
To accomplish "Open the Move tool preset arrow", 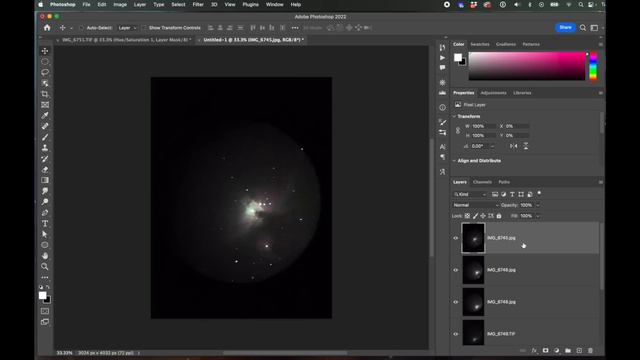I will [x=71, y=28].
